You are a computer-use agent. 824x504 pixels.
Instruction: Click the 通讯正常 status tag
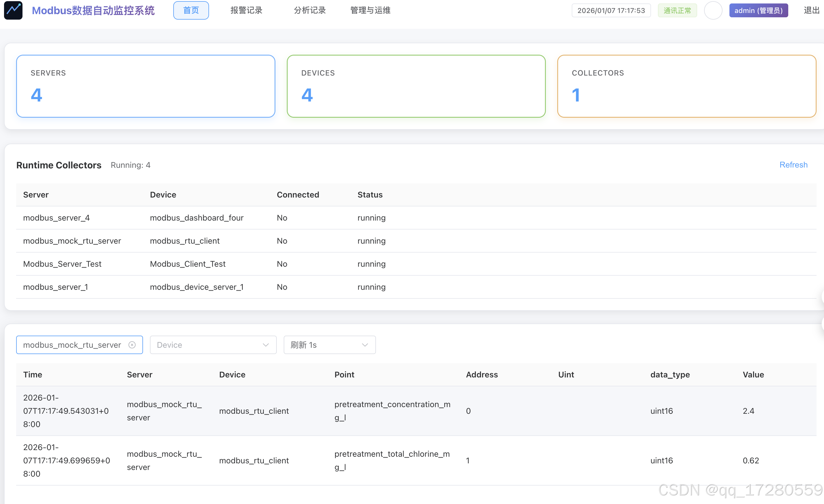click(677, 10)
